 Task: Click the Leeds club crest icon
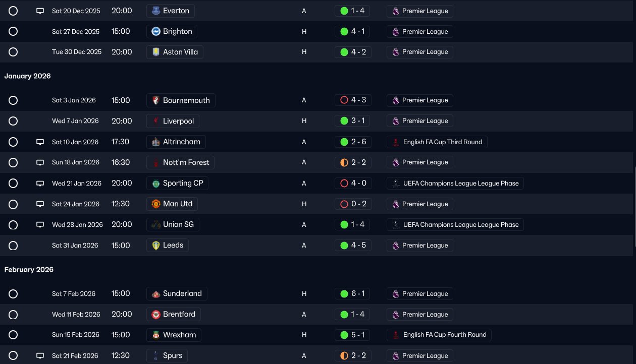(156, 246)
